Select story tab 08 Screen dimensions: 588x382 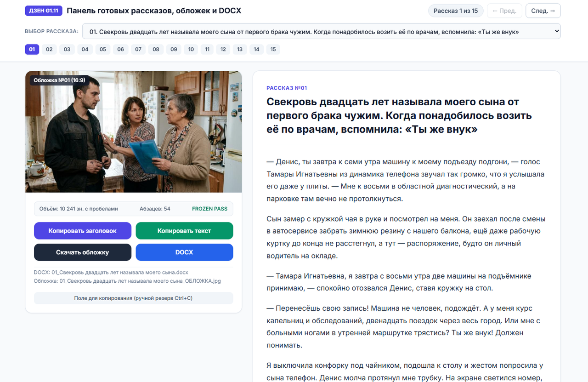click(x=156, y=49)
